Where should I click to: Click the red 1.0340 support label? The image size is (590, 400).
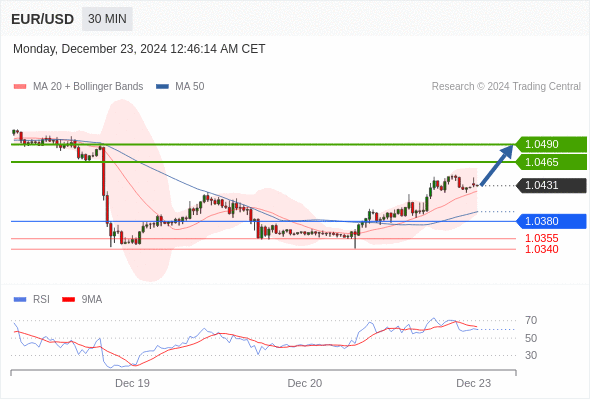point(542,249)
